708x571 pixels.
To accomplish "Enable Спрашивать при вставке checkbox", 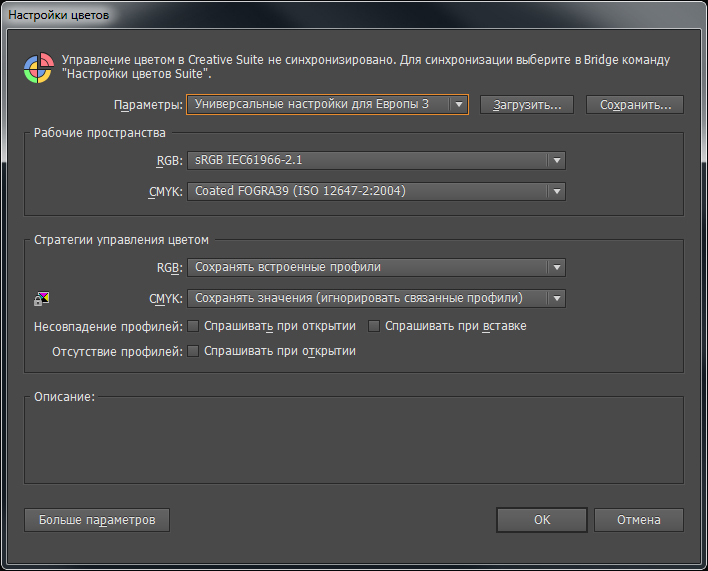I will pos(374,326).
